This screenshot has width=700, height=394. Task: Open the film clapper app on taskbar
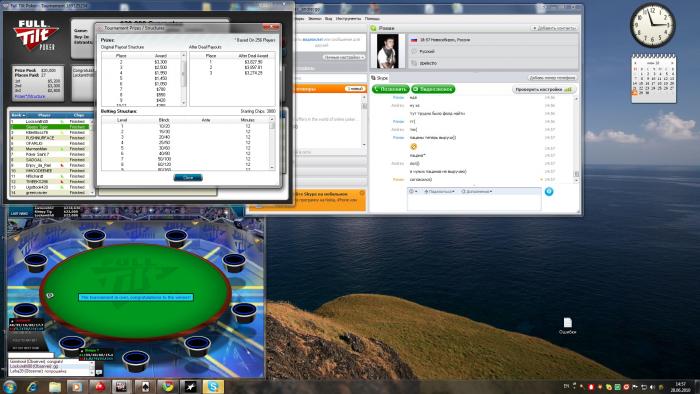point(121,386)
